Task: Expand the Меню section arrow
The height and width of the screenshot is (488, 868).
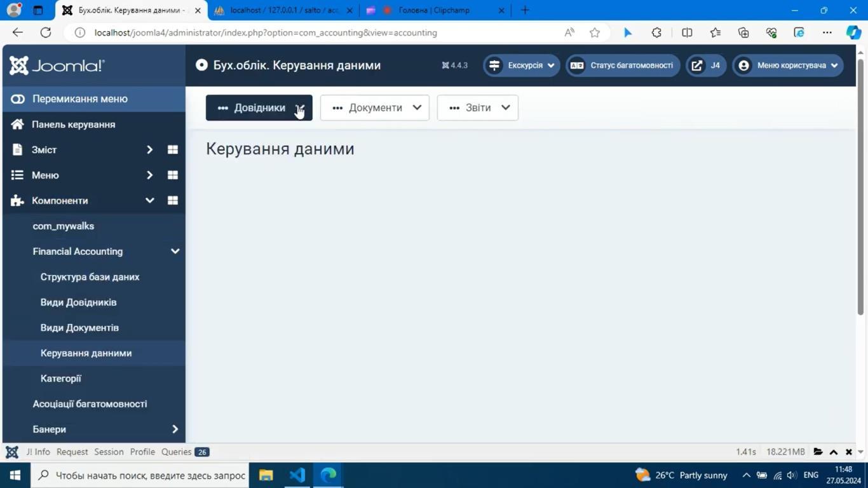Action: point(150,175)
